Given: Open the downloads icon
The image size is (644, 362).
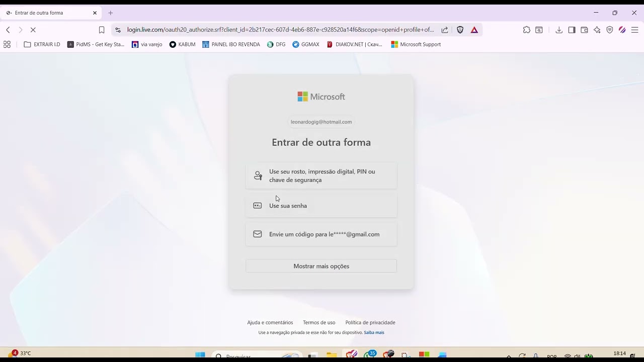Looking at the screenshot, I should 559,30.
